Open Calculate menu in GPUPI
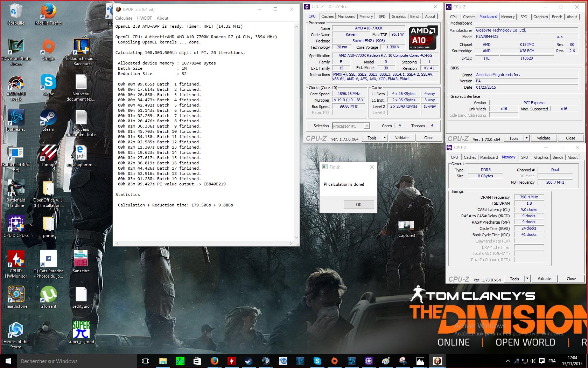 [124, 18]
